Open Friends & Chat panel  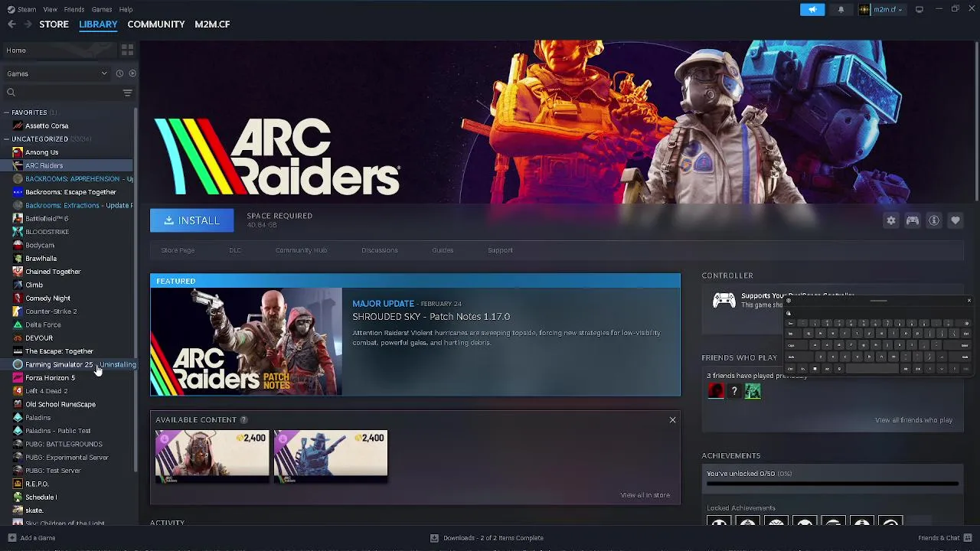point(944,538)
